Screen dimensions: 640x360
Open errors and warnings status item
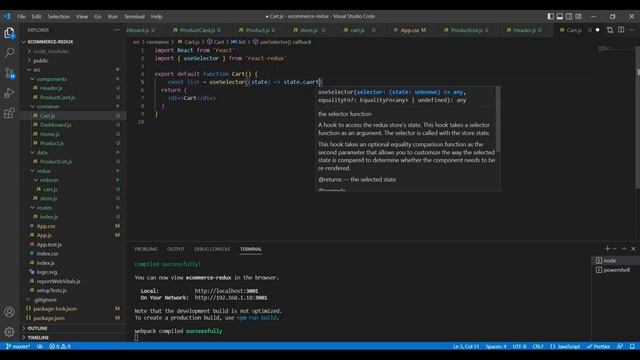pyautogui.click(x=60, y=346)
